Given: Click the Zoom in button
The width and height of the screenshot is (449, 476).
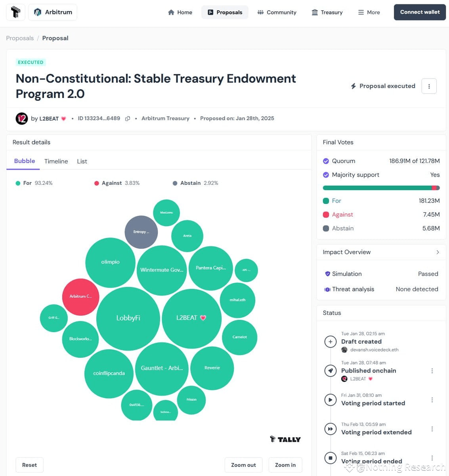Looking at the screenshot, I should click(x=285, y=465).
